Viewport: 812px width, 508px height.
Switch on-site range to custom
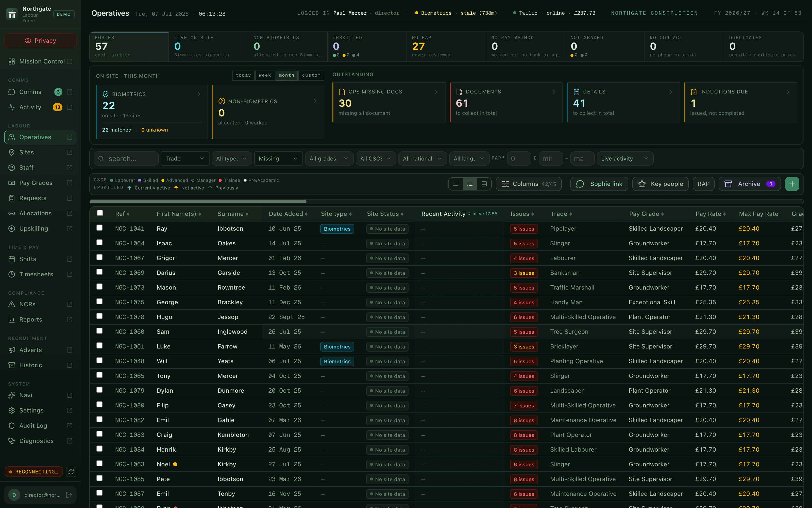[311, 75]
